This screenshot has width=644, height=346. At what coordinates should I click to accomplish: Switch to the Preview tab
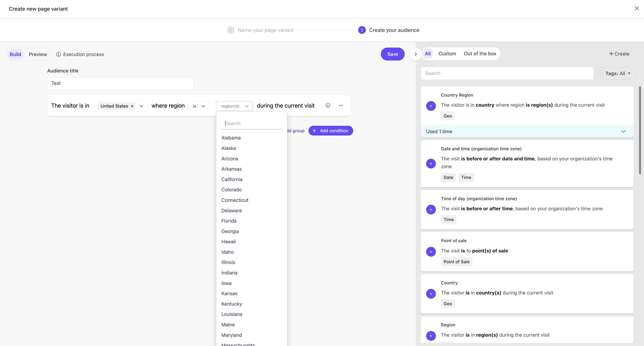[38, 54]
